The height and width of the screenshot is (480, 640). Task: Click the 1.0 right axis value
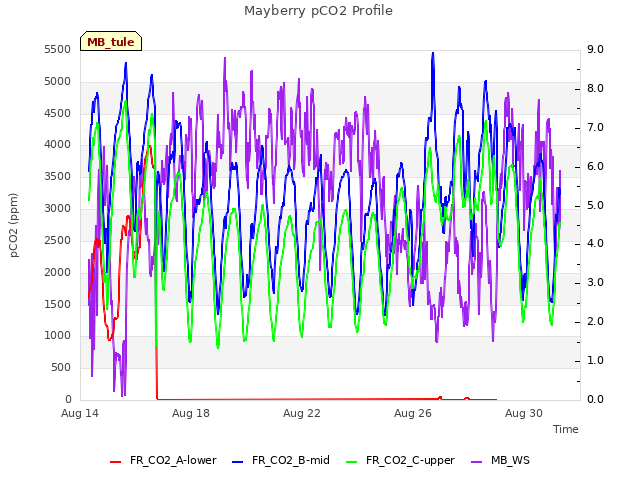(596, 360)
